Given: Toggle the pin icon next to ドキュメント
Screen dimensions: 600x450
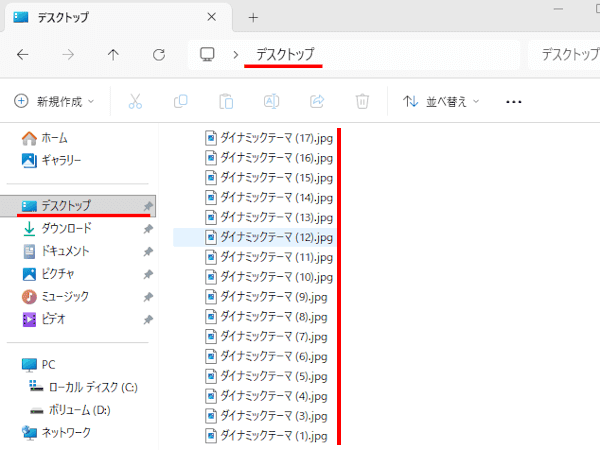Looking at the screenshot, I should pos(148,251).
